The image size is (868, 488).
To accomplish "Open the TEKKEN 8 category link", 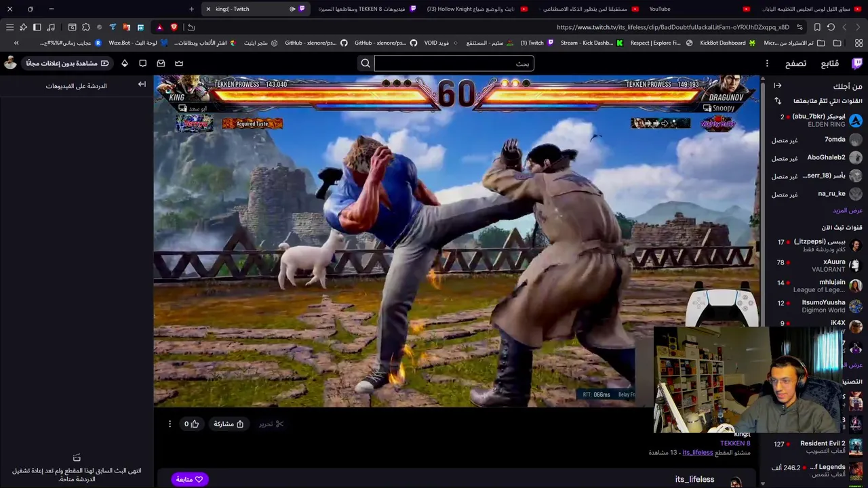I will click(x=735, y=443).
